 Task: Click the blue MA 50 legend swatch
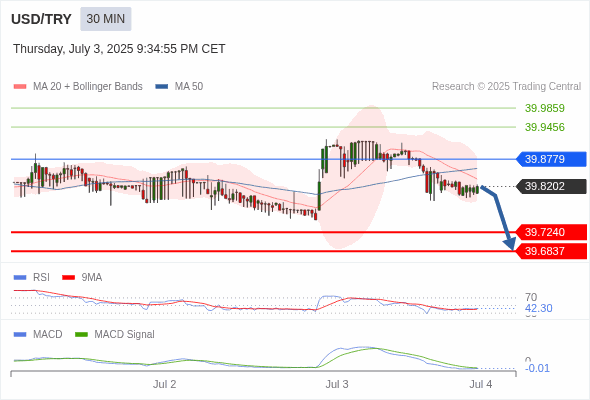pyautogui.click(x=162, y=87)
